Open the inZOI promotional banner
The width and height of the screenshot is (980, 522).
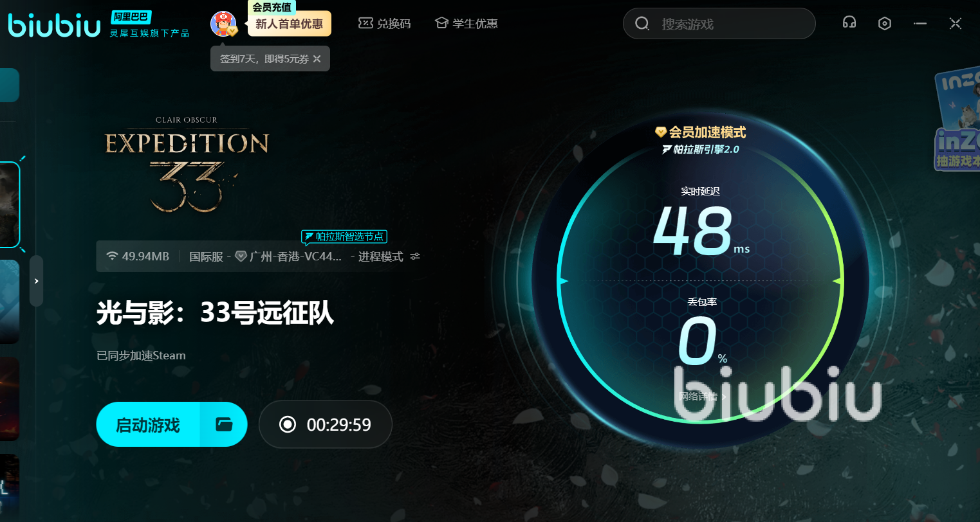957,122
